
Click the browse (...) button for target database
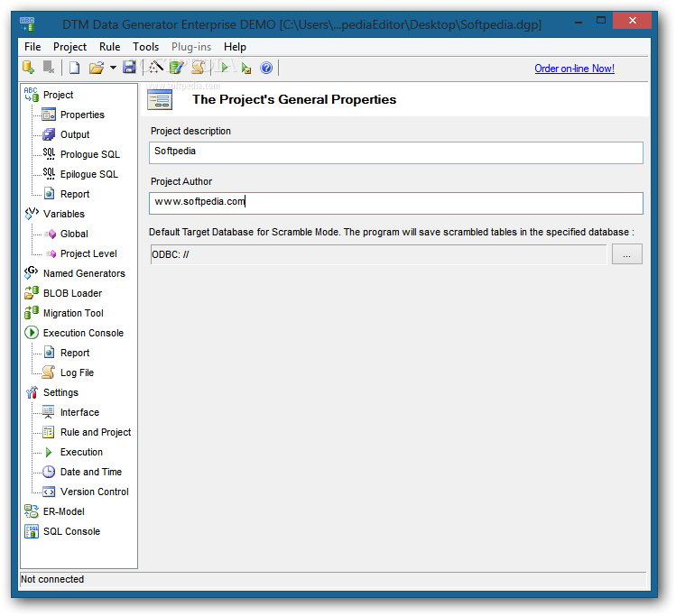pyautogui.click(x=627, y=254)
